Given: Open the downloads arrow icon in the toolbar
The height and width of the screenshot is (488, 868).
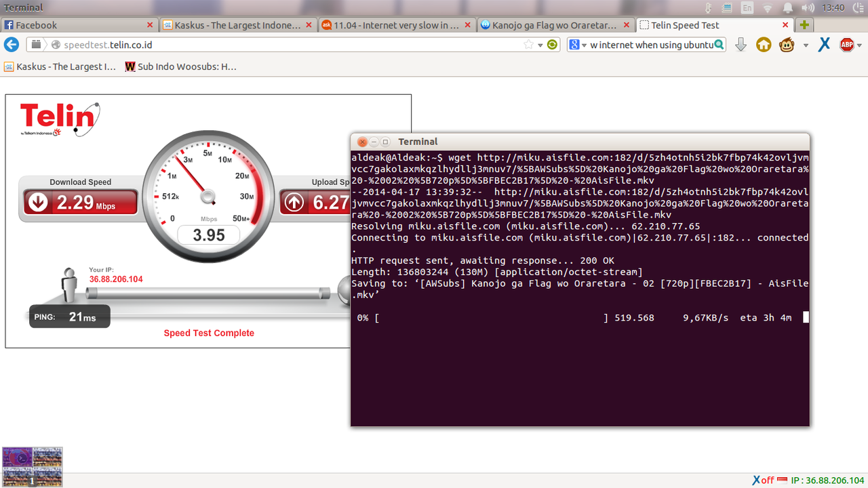Looking at the screenshot, I should [x=741, y=45].
